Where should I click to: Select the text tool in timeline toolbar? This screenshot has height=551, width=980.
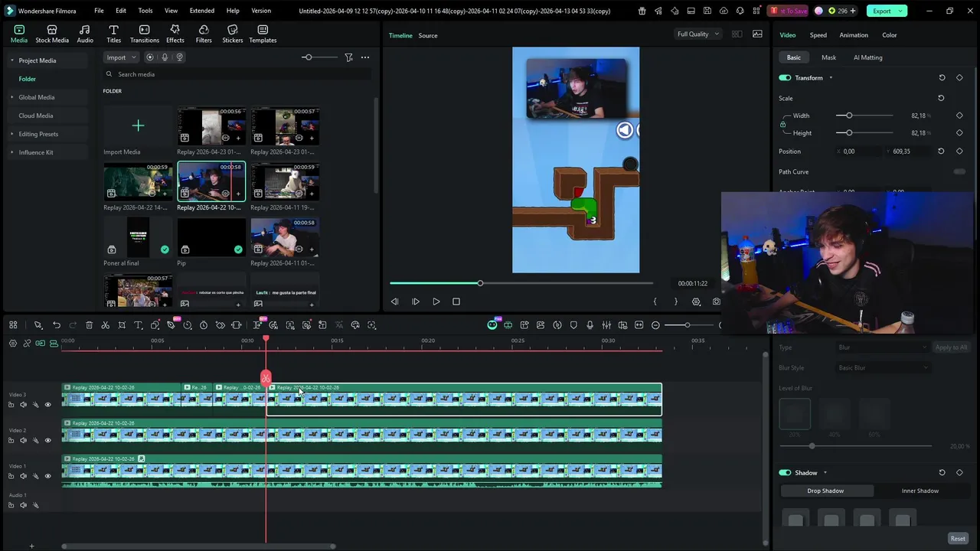[x=139, y=325]
